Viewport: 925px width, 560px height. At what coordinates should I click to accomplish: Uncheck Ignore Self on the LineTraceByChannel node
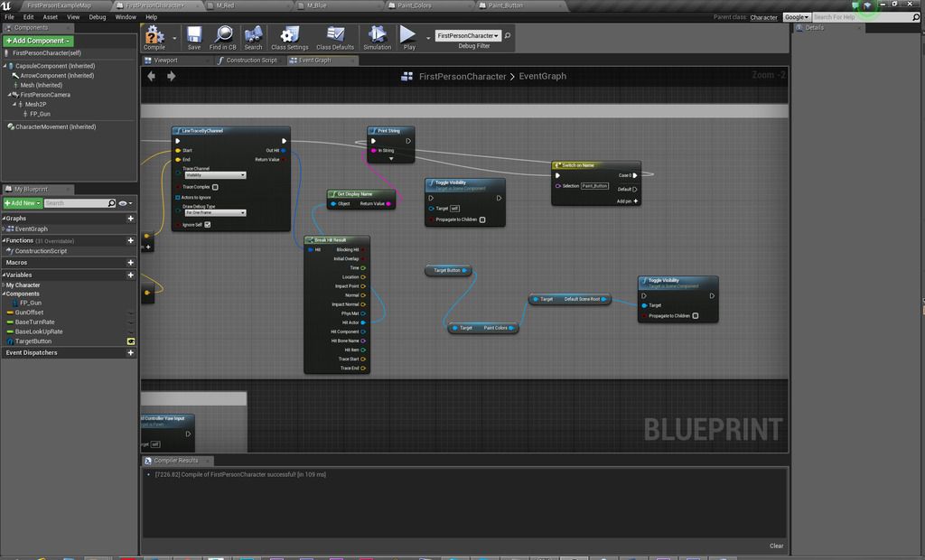[x=207, y=225]
